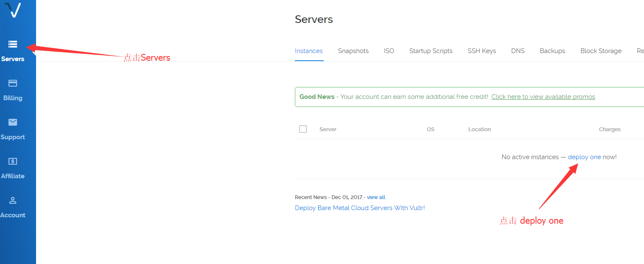Click the deploy one link
Viewport: 644px width, 264px height.
click(x=584, y=157)
